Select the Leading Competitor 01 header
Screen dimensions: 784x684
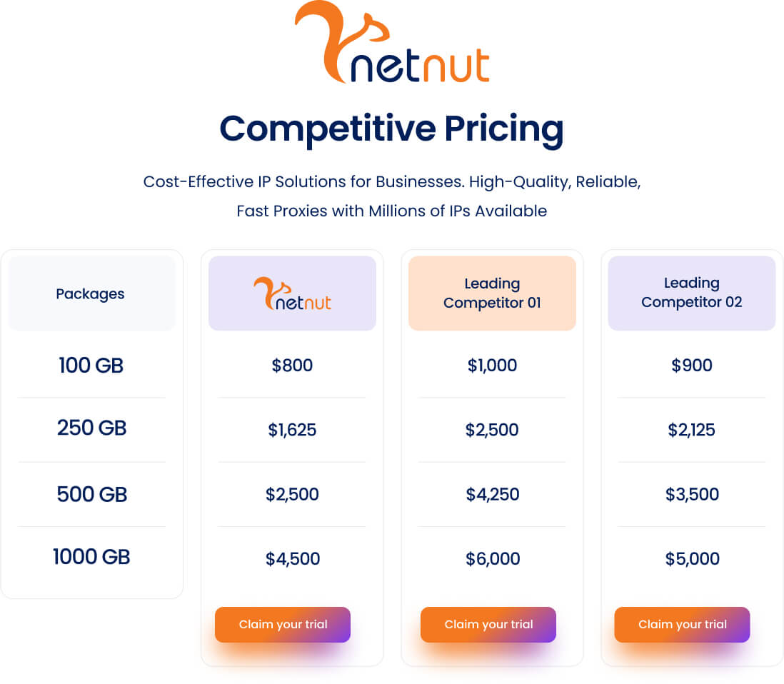pos(492,293)
